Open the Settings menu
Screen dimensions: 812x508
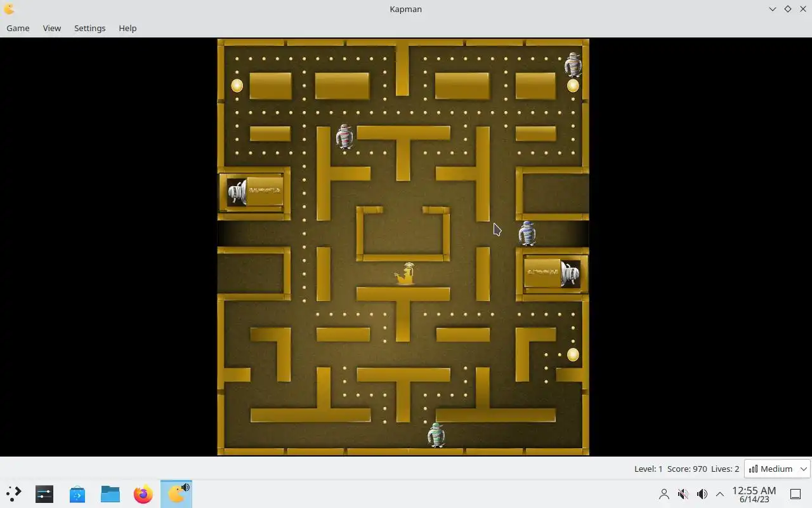point(89,28)
